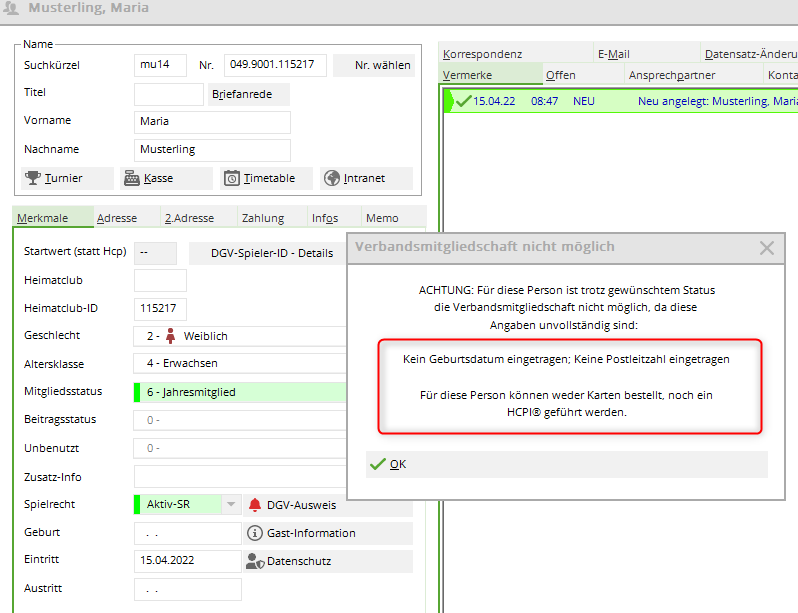Confirm dialog with OK checkmark

566,464
